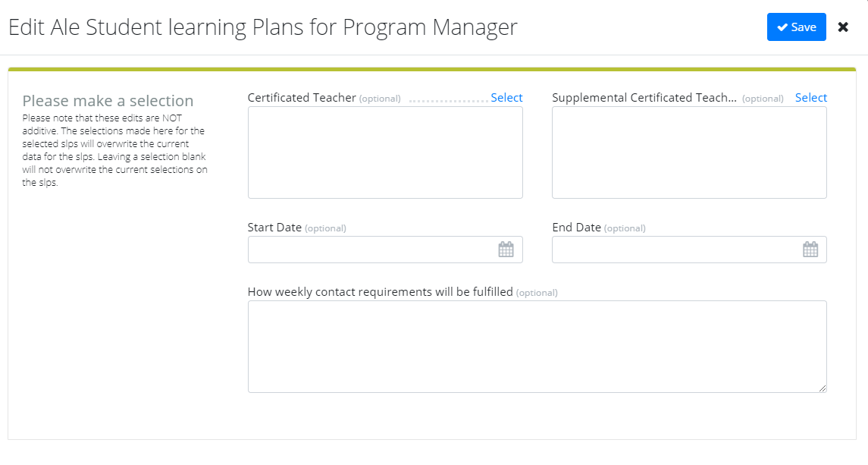Click the Start Date label
Screen dimensions: 868x465
coord(274,228)
